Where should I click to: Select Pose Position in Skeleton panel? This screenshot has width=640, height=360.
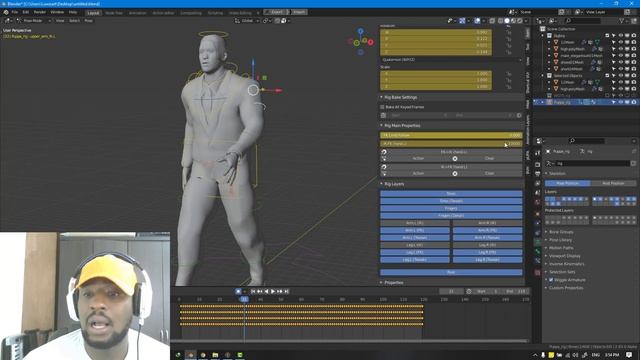pyautogui.click(x=567, y=183)
